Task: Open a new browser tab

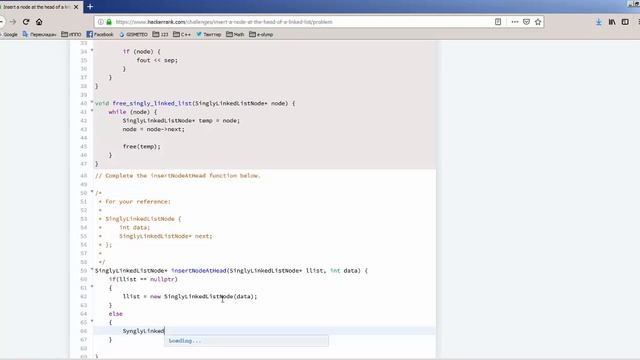Action: pos(90,7)
